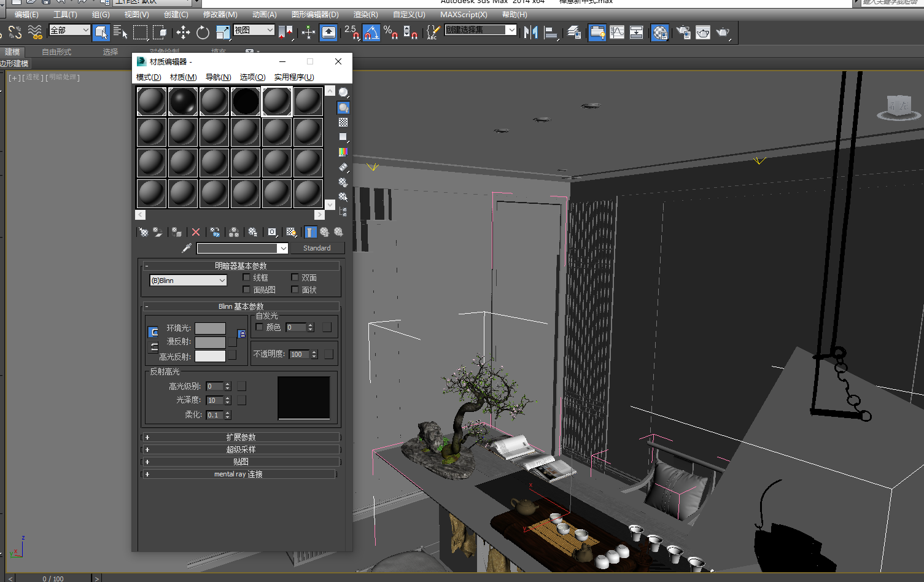Click the diffuse map button beside 漫反射
Viewport: 924px width, 582px height.
coord(232,342)
